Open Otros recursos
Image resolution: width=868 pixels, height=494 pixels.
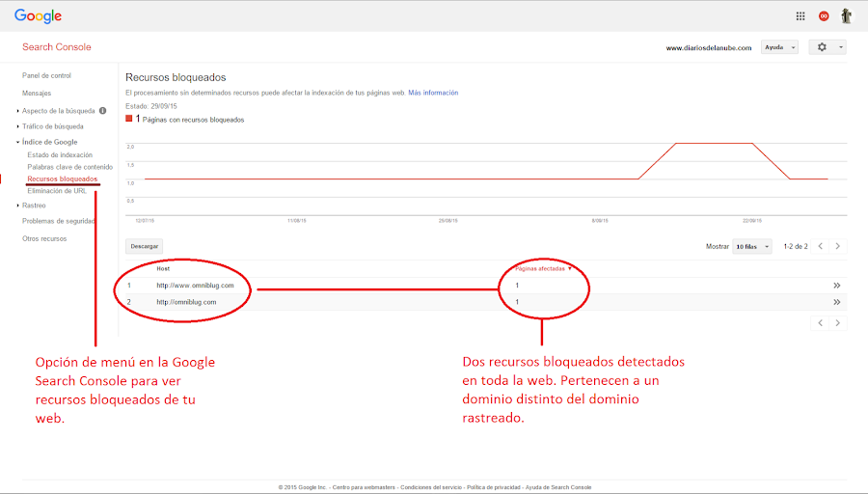tap(44, 238)
